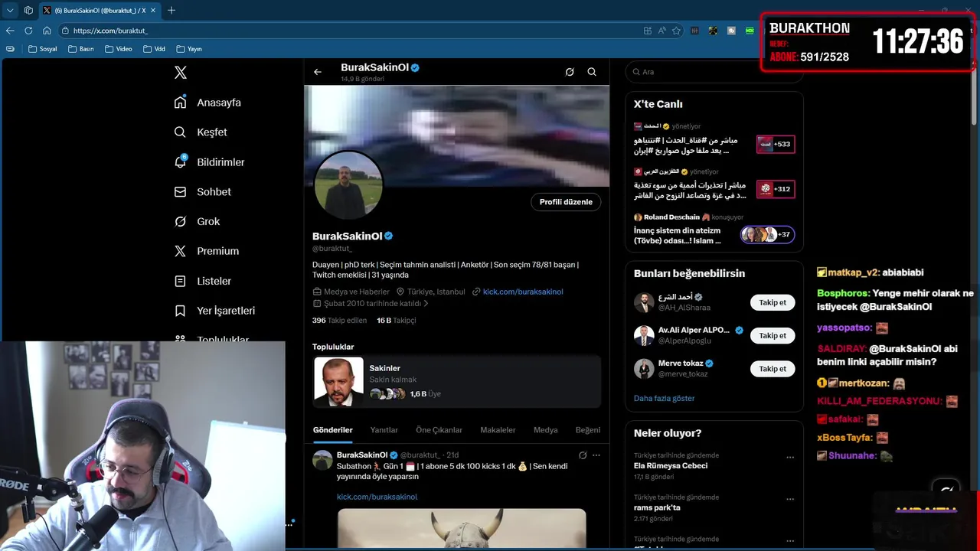
Task: Open the Sakinler community card
Action: point(457,381)
